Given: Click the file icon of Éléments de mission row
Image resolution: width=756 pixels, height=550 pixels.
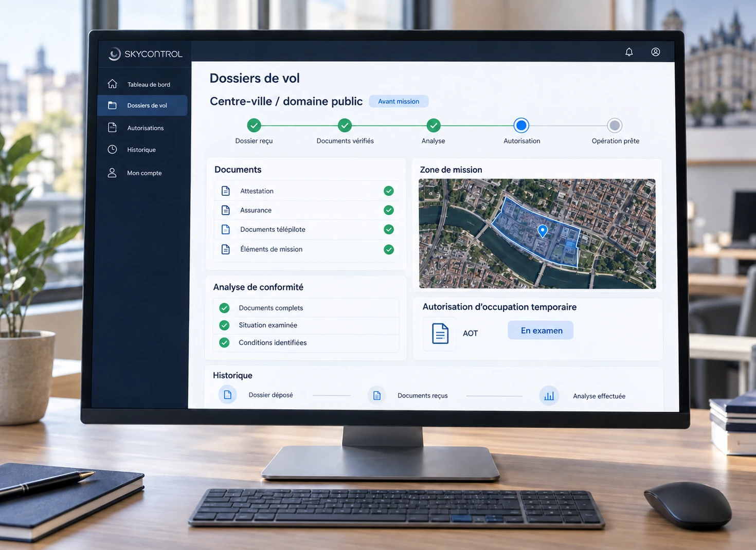Looking at the screenshot, I should click(226, 249).
